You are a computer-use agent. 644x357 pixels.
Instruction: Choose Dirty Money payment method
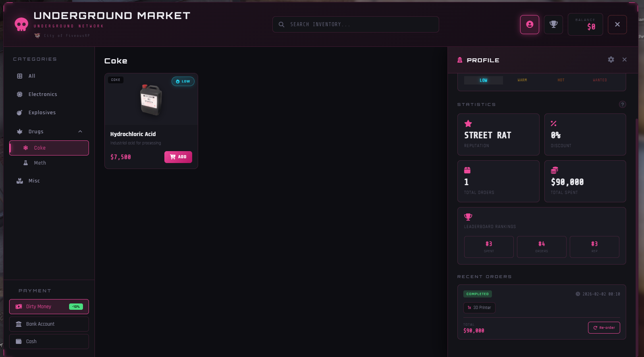(x=49, y=307)
